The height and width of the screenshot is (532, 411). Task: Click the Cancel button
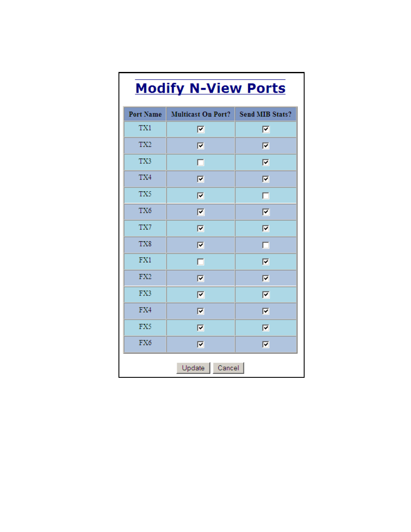click(x=228, y=368)
